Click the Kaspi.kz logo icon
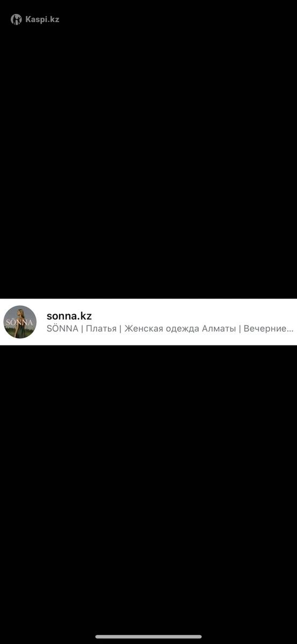 pyautogui.click(x=16, y=19)
